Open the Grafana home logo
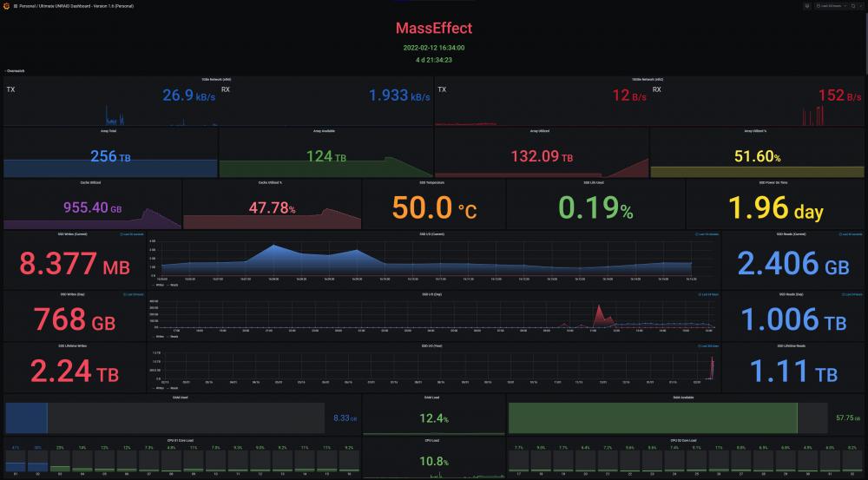 point(7,6)
